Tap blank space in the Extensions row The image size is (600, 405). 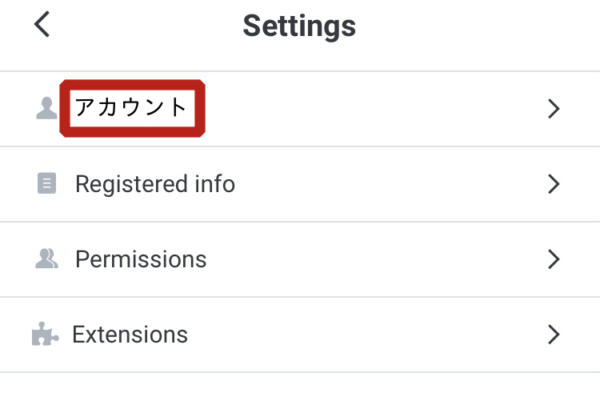[x=367, y=335]
